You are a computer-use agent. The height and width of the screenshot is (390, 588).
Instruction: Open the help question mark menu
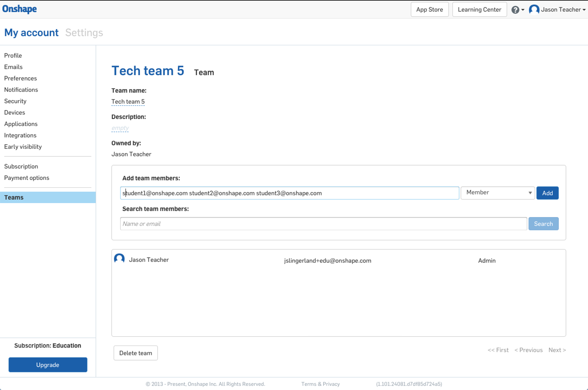click(516, 10)
